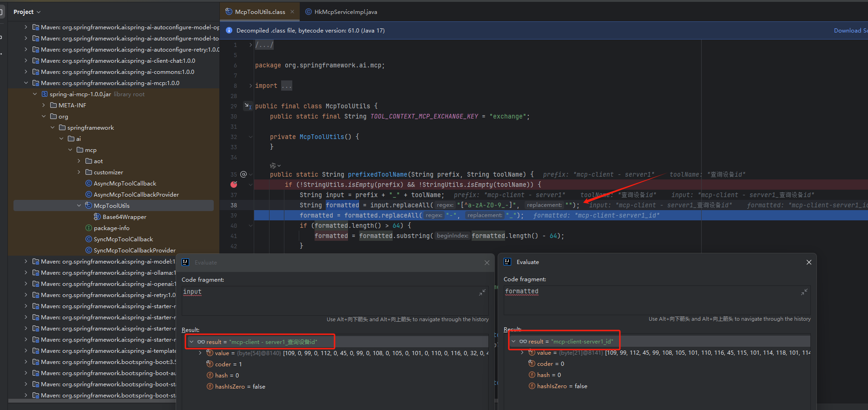Click the McpToolUtils class icon in tree
This screenshot has width=868, height=410.
[89, 206]
